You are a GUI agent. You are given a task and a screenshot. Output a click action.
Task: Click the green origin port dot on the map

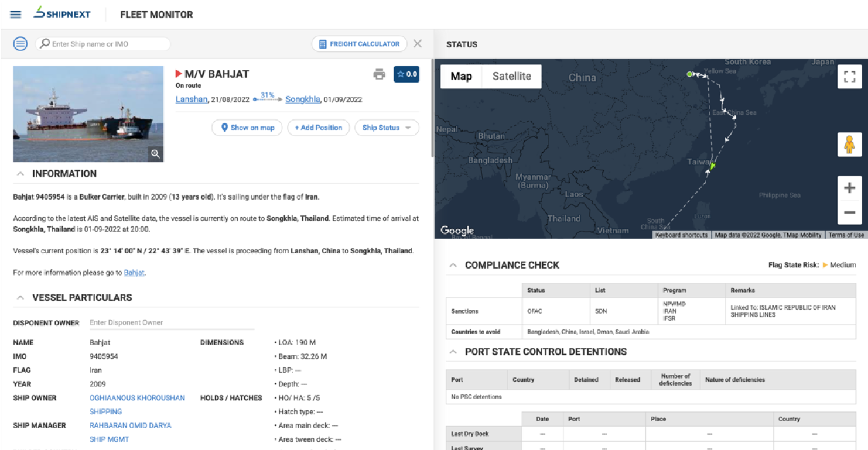[689, 74]
